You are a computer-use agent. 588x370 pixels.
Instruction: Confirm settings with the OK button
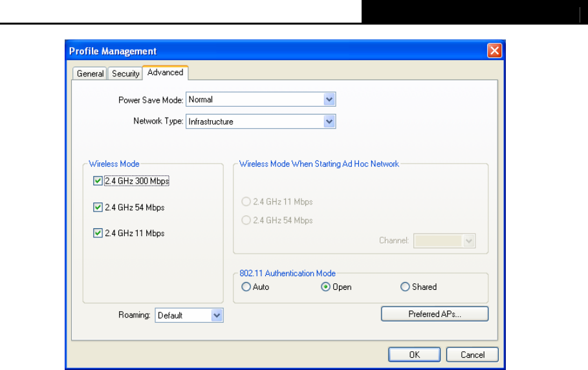[415, 354]
